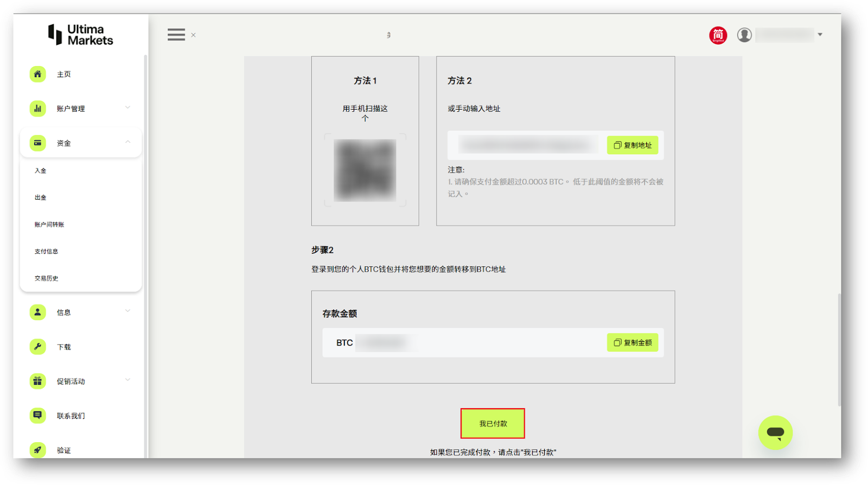Click the 下载 menu label
868x485 pixels.
(x=64, y=347)
